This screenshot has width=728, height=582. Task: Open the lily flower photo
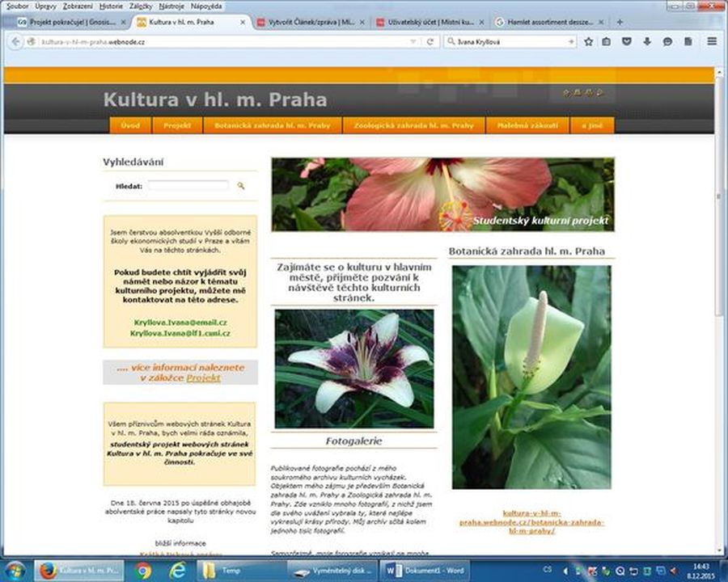[354, 369]
